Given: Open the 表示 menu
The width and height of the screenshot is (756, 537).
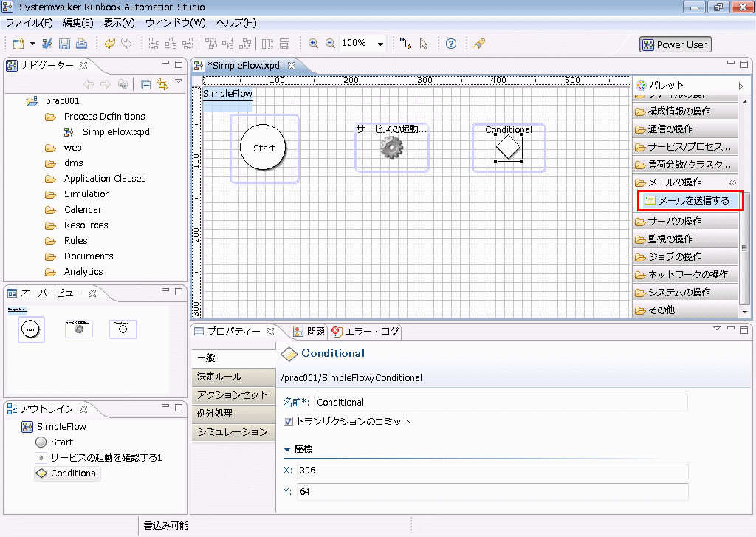Looking at the screenshot, I should (119, 23).
